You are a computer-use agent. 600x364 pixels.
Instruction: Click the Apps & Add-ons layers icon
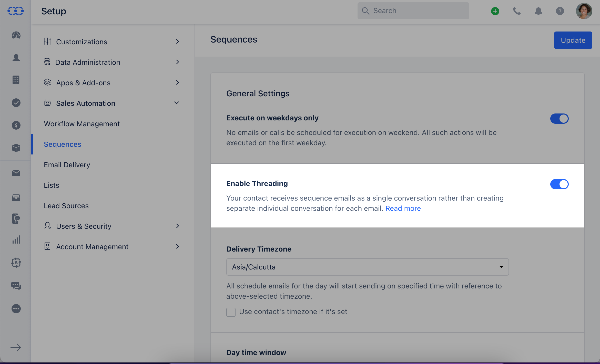[47, 82]
